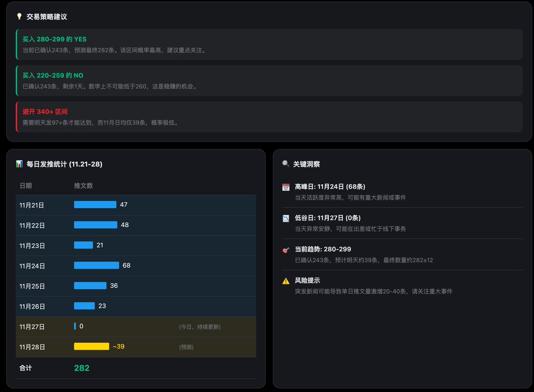Click the lightbulb icon beside 交易策略建议
Viewport: 534px width, 392px height.
point(19,16)
